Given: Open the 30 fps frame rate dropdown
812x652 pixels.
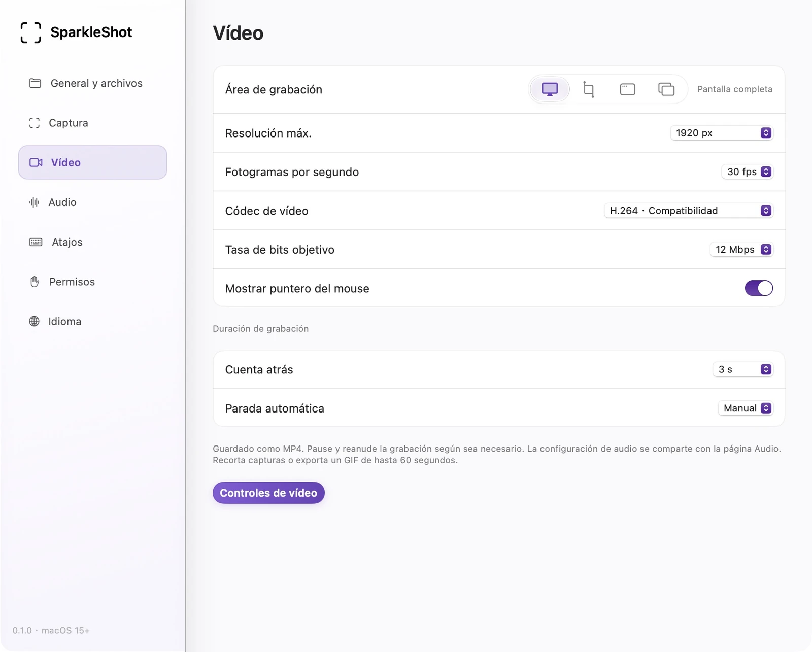Looking at the screenshot, I should (x=747, y=172).
